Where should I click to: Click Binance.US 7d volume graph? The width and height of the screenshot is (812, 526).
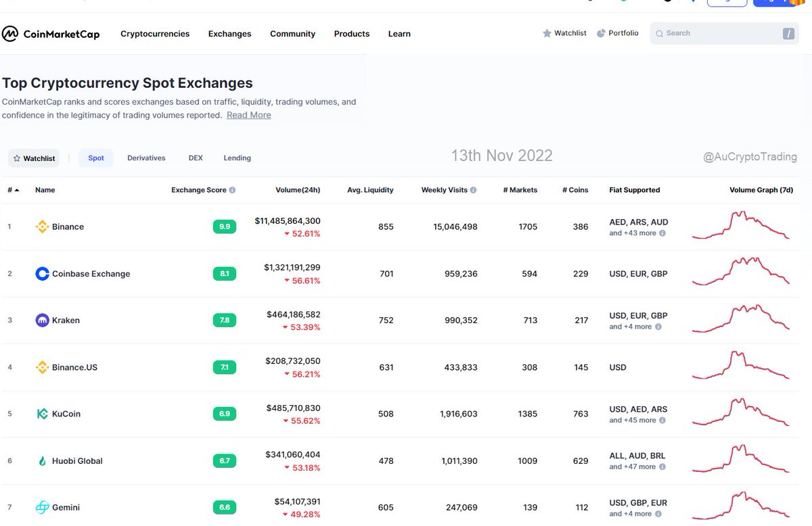pos(740,366)
